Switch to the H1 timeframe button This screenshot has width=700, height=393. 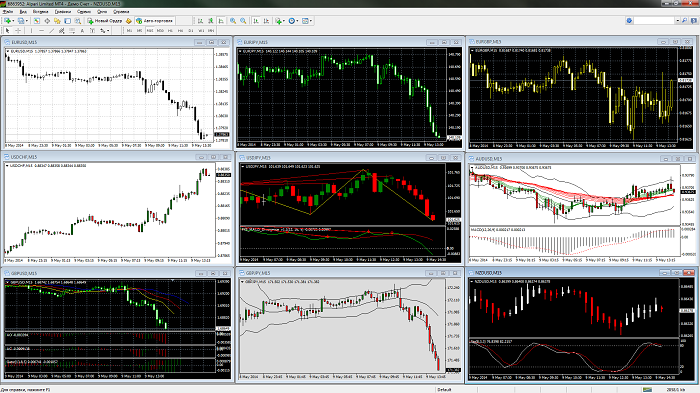click(170, 30)
